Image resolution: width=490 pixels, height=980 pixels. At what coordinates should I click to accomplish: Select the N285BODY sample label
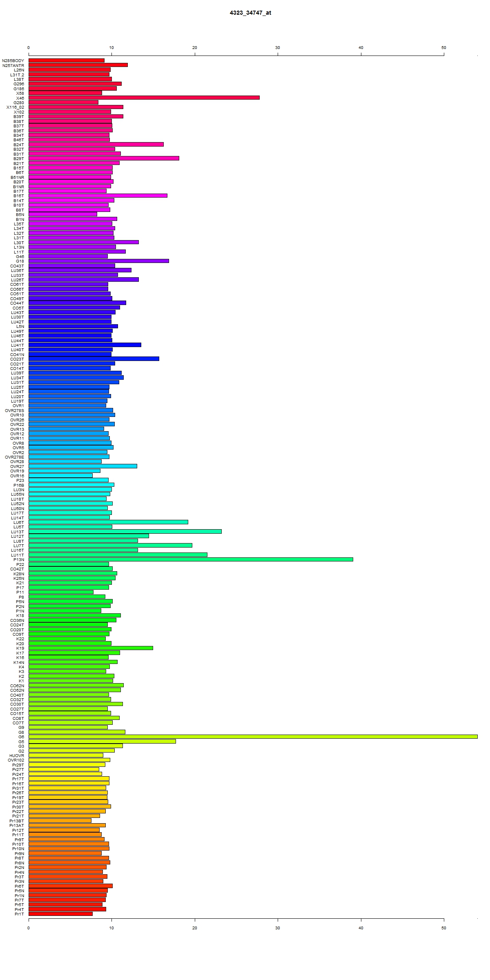click(x=13, y=60)
